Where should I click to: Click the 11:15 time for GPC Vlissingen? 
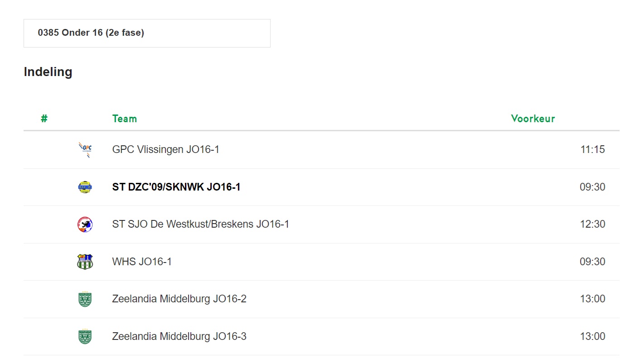593,149
